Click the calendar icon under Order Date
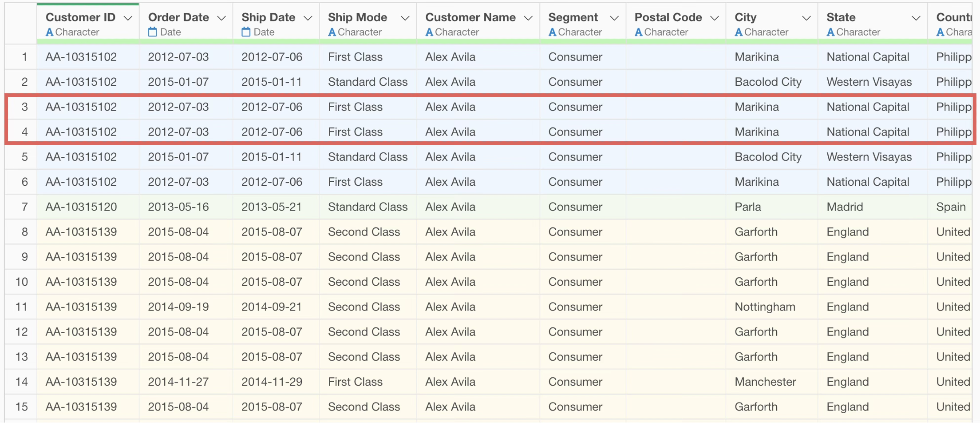 pos(152,32)
